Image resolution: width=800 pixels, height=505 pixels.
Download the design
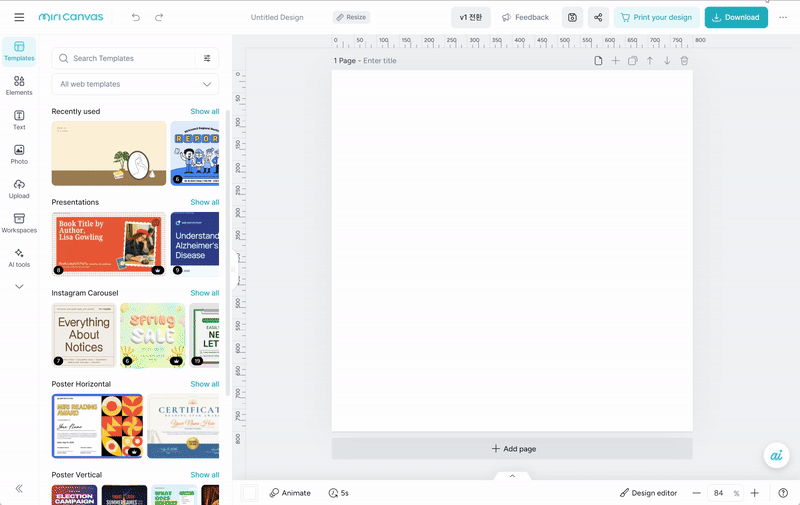click(x=736, y=17)
